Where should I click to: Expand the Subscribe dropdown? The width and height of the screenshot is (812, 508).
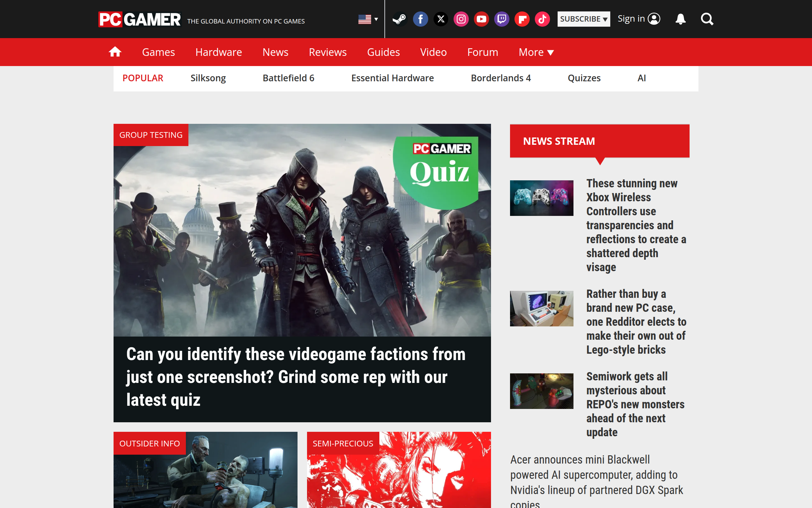pyautogui.click(x=584, y=19)
